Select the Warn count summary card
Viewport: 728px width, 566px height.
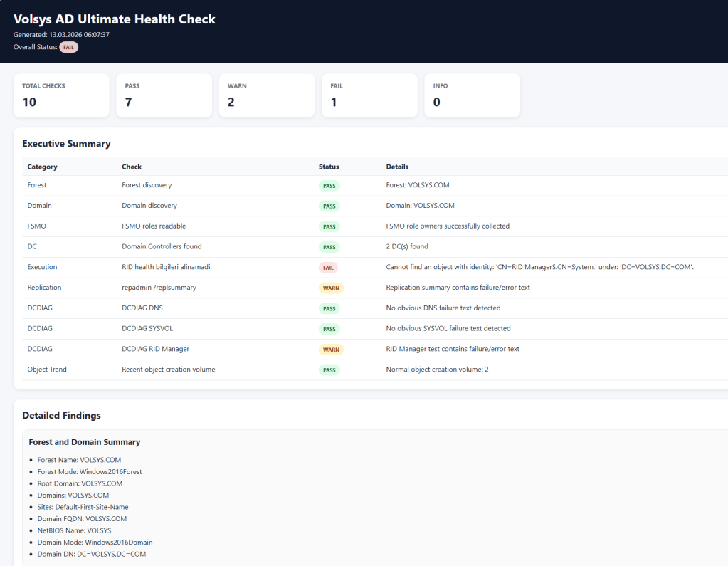tap(267, 95)
